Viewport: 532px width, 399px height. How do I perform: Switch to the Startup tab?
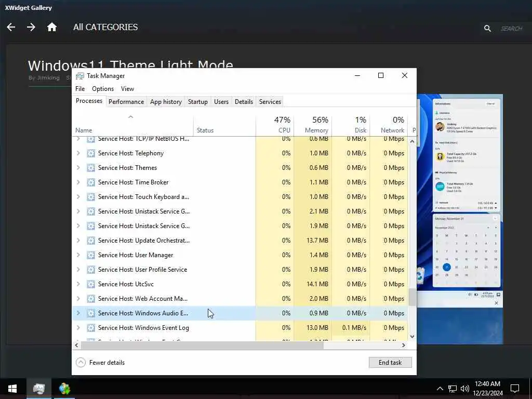(x=198, y=102)
